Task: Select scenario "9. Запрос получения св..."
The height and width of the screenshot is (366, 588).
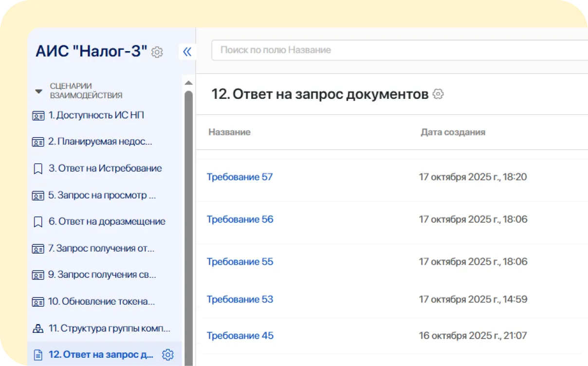Action: tap(102, 274)
